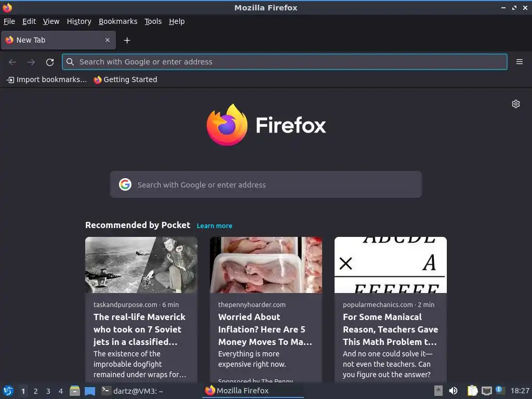Click 'And no one could solve it' description
This screenshot has height=399, width=532.
[388, 364]
